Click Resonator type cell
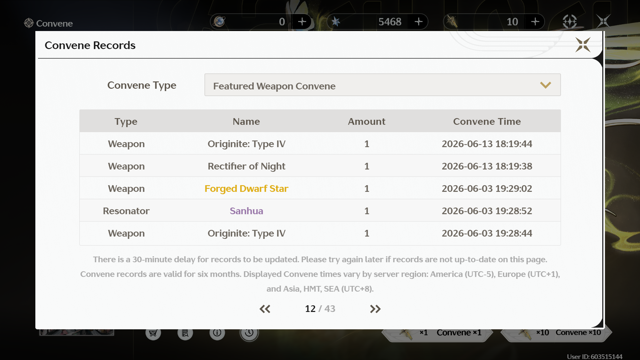The width and height of the screenshot is (640, 360). click(126, 211)
